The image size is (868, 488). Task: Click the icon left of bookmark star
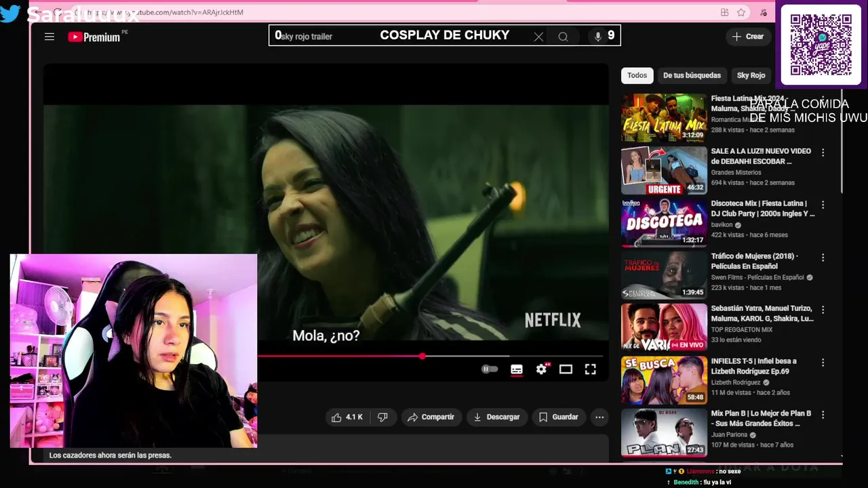coord(725,12)
